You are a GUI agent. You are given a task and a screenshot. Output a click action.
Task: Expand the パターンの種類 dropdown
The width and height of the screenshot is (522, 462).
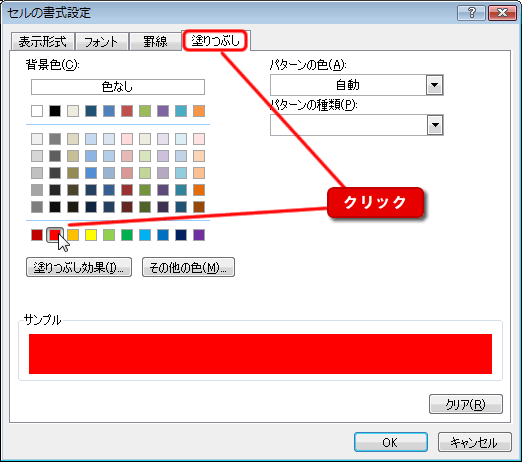[434, 125]
